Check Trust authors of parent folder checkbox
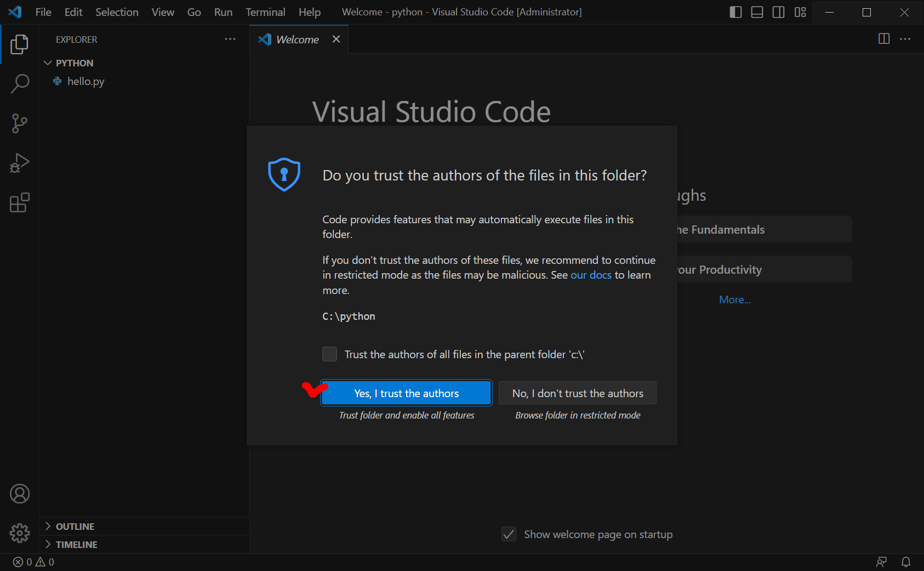 329,354
